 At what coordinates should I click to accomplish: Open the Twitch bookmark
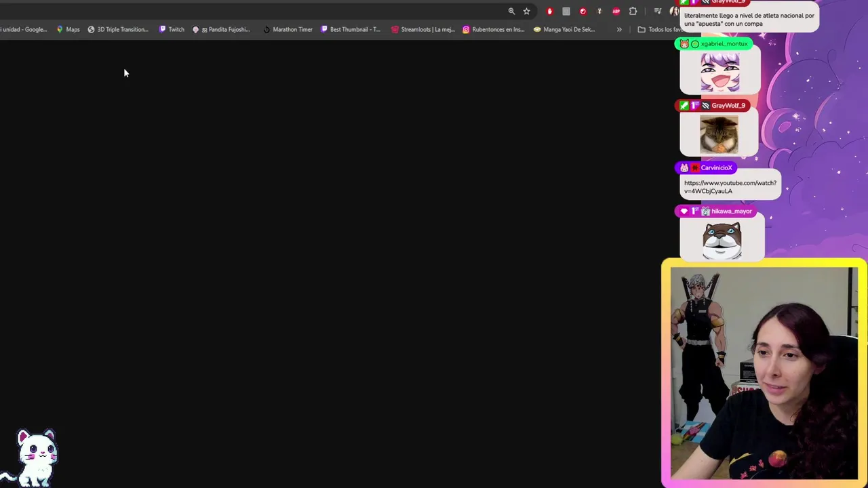tap(172, 29)
